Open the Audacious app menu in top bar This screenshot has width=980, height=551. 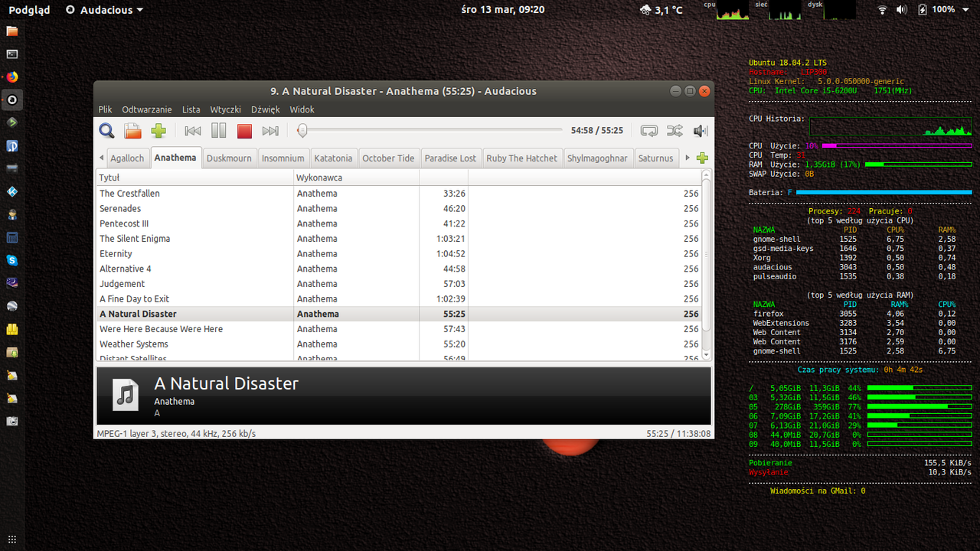tap(104, 10)
